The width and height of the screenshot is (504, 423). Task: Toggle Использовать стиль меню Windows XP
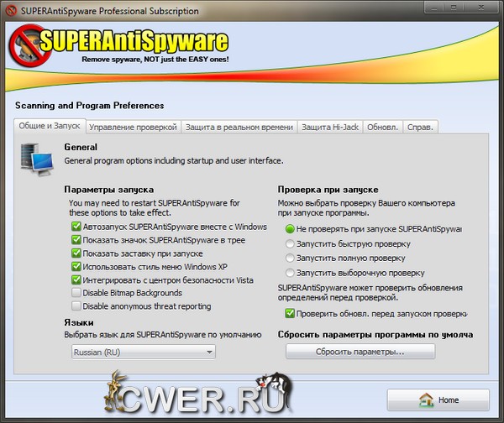(x=77, y=266)
